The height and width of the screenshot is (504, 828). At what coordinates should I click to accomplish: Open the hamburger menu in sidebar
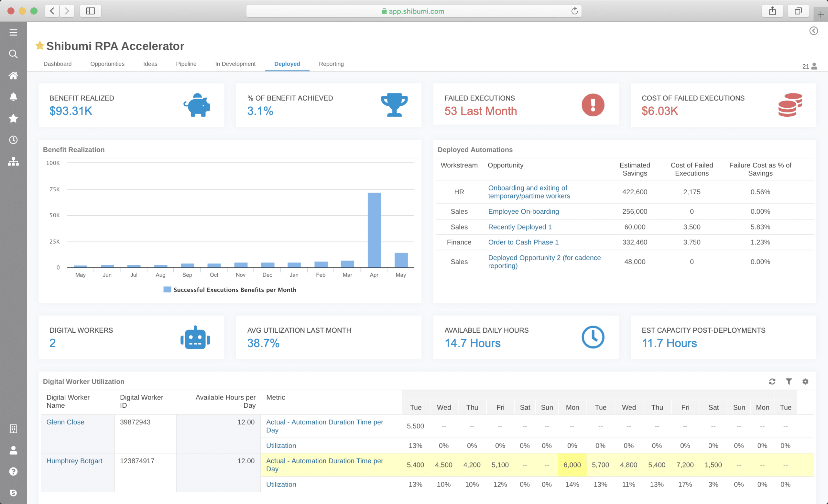click(x=13, y=32)
